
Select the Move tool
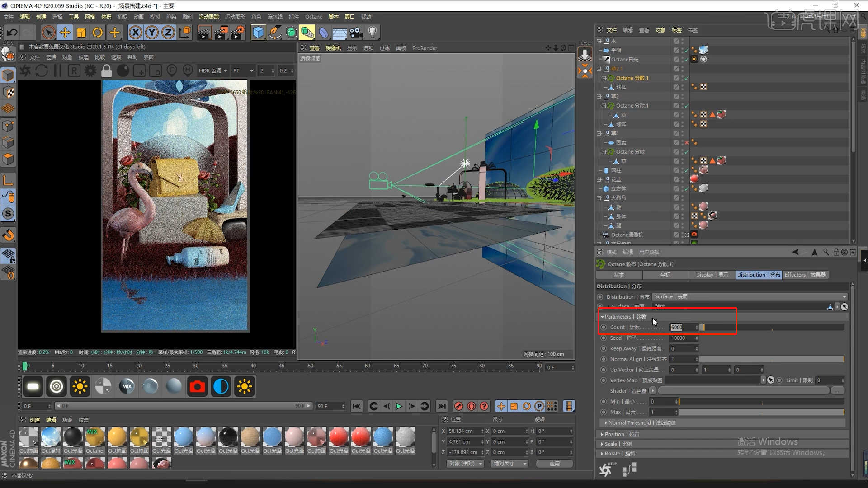pos(65,33)
